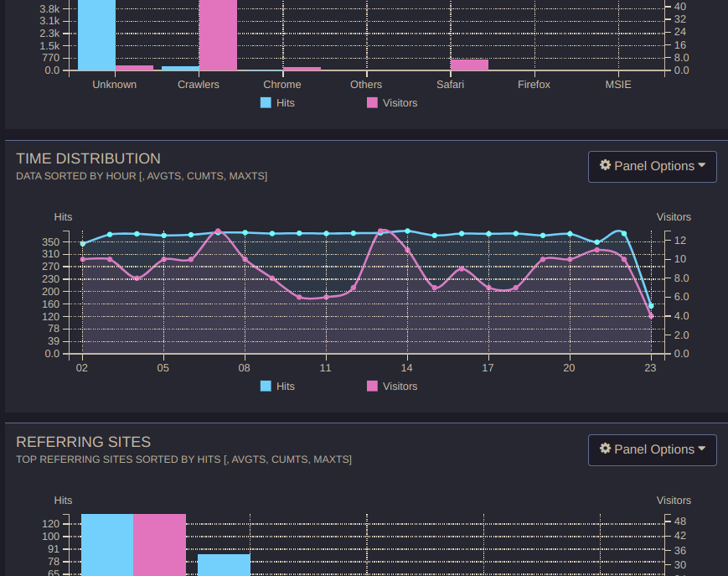
Task: Click the gear icon on Time Distribution Panel Options
Action: coord(605,166)
